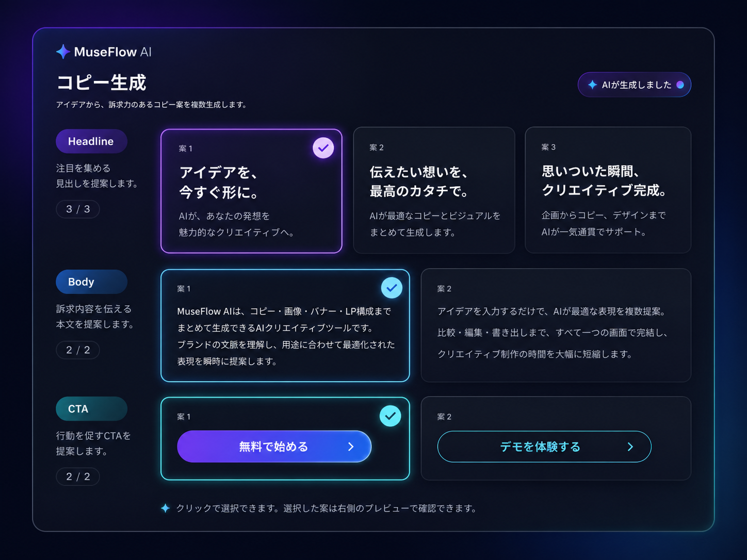747x560 pixels.
Task: Select headline card 伝えたい想いを、最高のカタチで。
Action: [x=434, y=190]
